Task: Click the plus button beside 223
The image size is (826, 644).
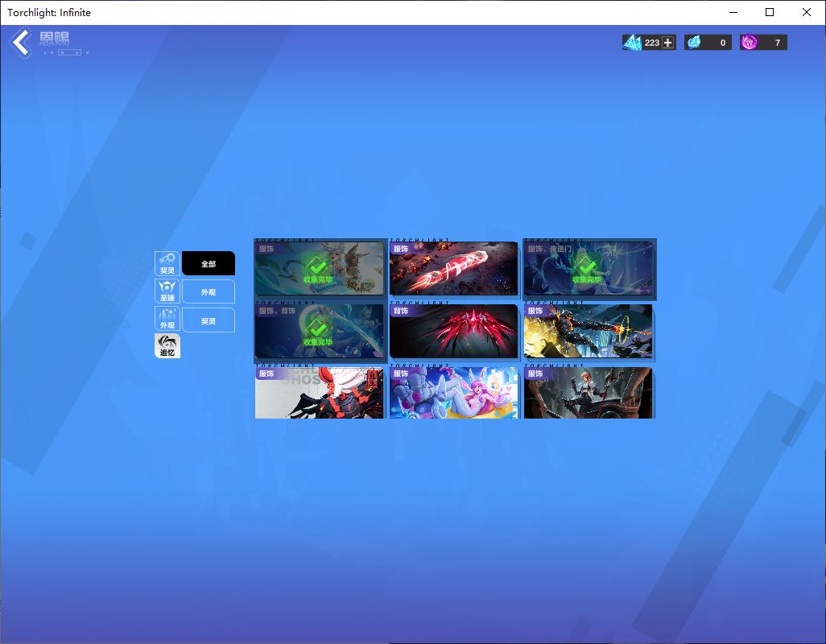Action: point(668,43)
